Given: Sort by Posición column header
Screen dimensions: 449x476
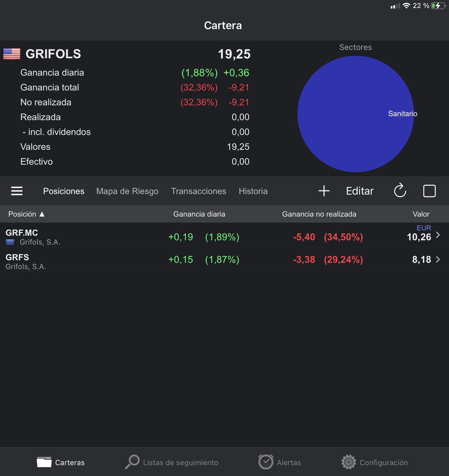Looking at the screenshot, I should 26,214.
